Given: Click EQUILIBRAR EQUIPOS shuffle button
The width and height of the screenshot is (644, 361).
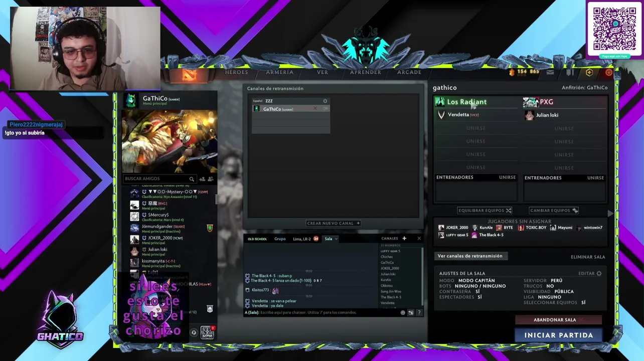Looking at the screenshot, I should click(485, 211).
